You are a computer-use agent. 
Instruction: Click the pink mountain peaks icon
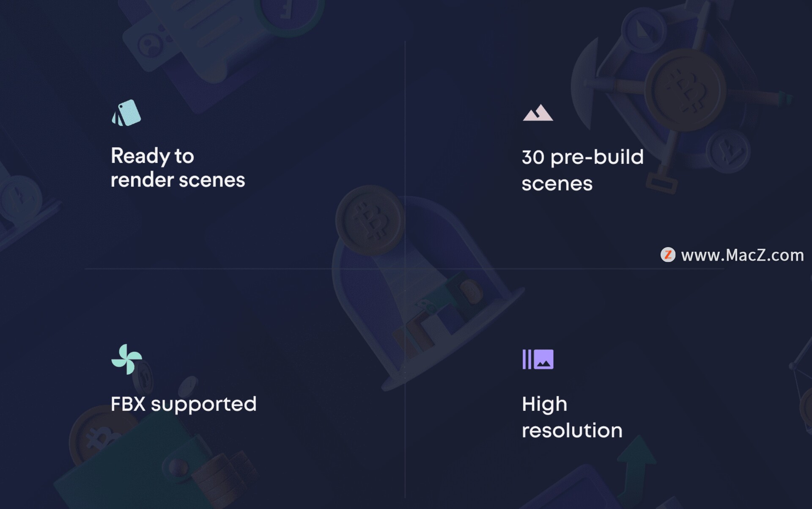538,113
